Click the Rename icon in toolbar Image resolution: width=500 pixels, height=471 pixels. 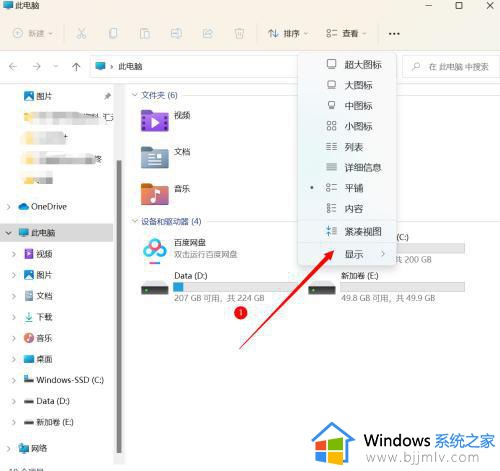point(176,33)
